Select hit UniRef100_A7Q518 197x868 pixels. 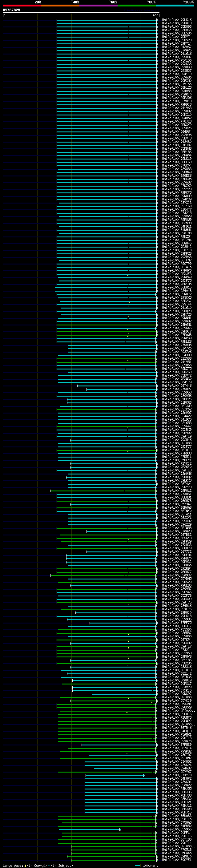[176, 850]
